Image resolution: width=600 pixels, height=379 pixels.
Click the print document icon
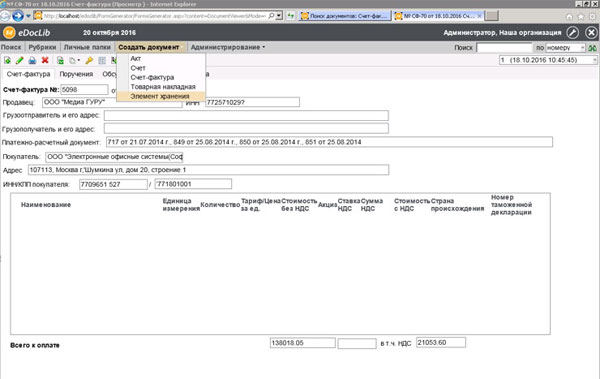tap(33, 60)
